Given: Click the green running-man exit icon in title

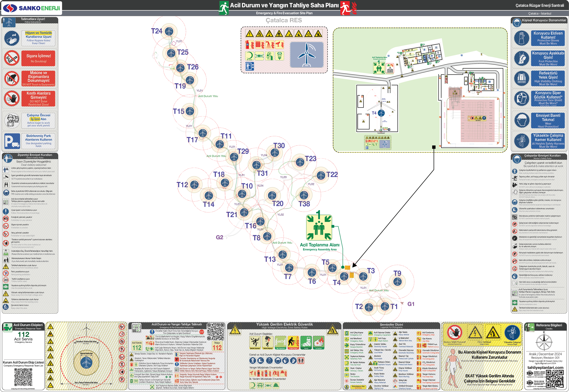Looking at the screenshot, I should pos(223,8).
